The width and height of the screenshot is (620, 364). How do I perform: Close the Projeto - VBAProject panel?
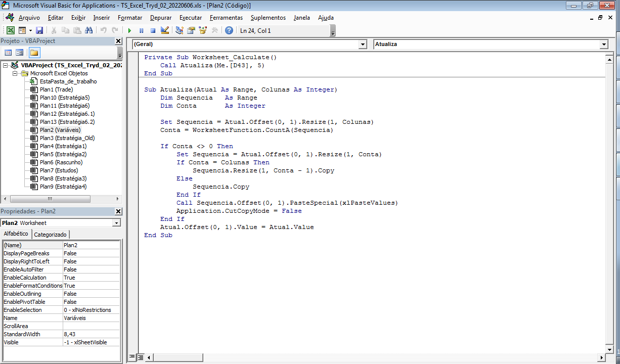[x=119, y=41]
